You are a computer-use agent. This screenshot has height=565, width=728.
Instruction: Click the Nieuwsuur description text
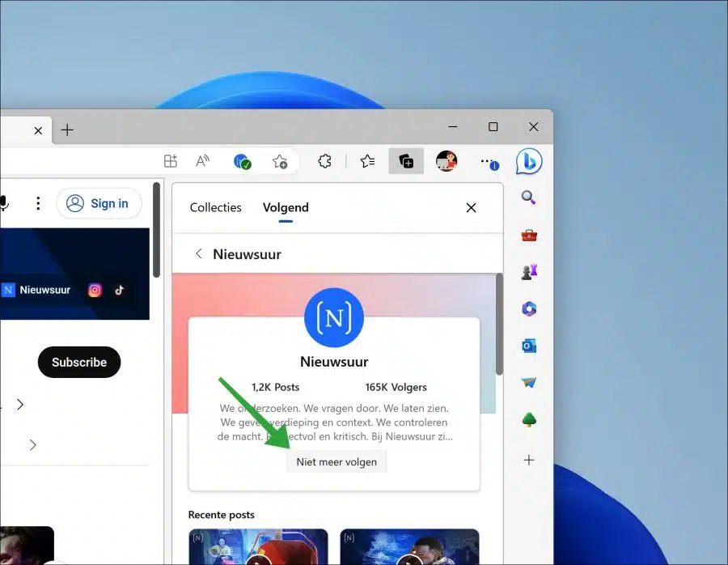click(x=335, y=423)
